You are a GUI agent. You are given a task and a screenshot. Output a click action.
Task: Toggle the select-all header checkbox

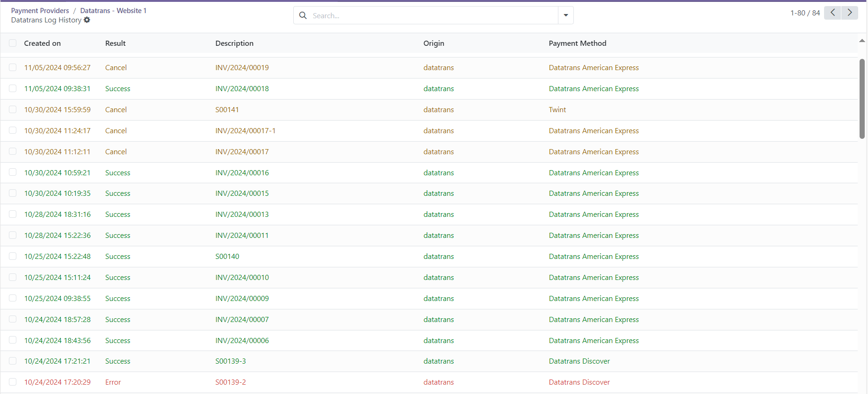click(13, 43)
